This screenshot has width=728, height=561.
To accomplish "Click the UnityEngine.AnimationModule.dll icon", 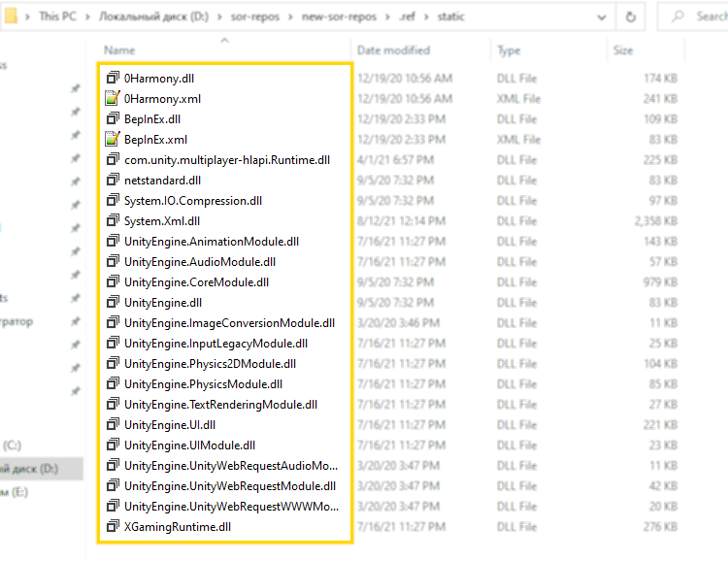I will pos(113,241).
